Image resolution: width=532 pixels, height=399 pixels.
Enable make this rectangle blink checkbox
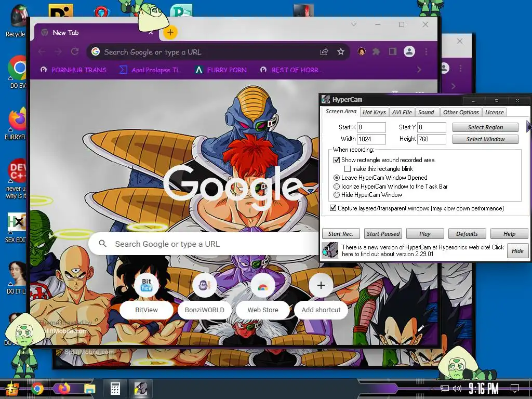[x=348, y=169]
